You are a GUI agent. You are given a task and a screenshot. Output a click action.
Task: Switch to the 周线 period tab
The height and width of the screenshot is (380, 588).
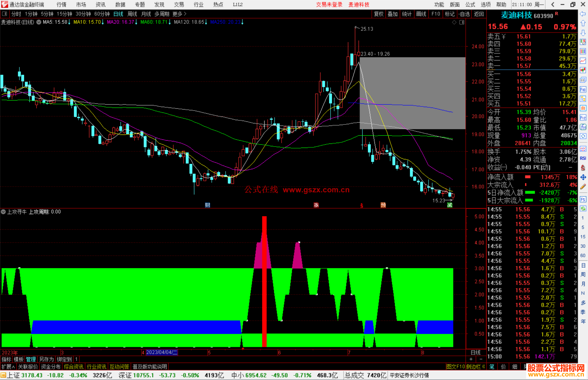pyautogui.click(x=132, y=14)
